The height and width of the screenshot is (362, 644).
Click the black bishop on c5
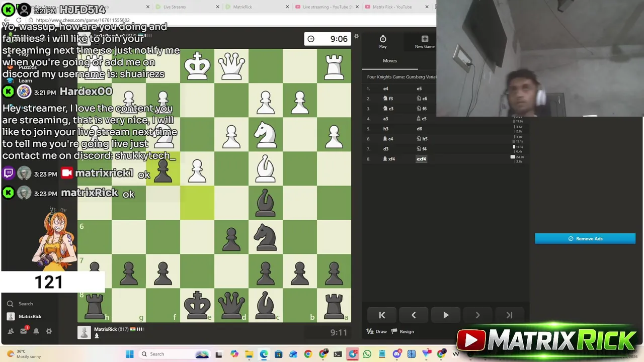tap(266, 203)
